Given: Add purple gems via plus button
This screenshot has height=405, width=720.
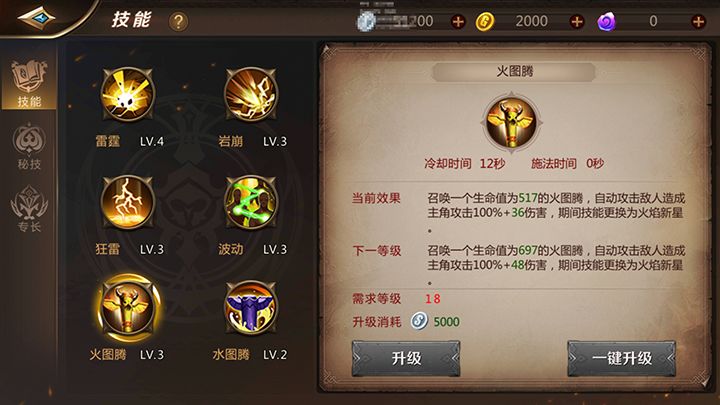Looking at the screenshot, I should [x=698, y=21].
